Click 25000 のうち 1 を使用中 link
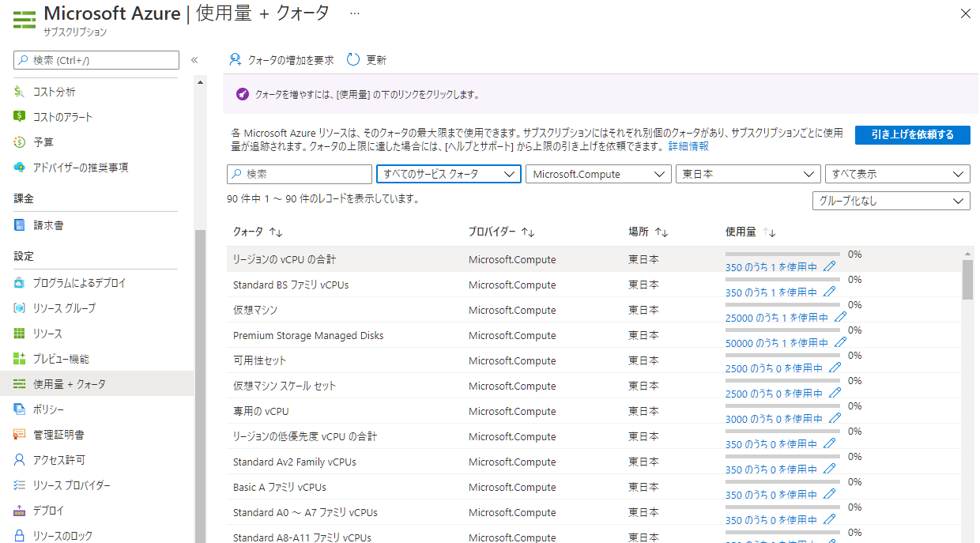Screen dimensions: 980x543 coord(777,318)
